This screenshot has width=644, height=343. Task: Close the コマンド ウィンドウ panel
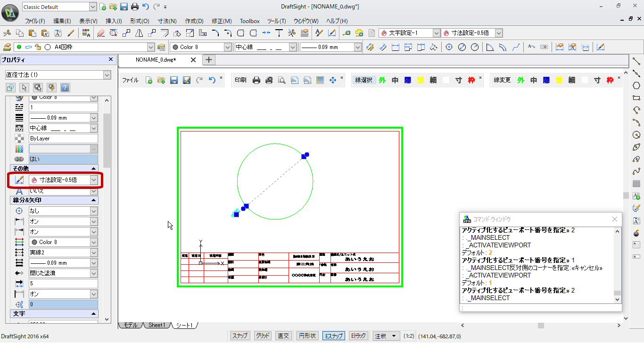click(x=615, y=219)
